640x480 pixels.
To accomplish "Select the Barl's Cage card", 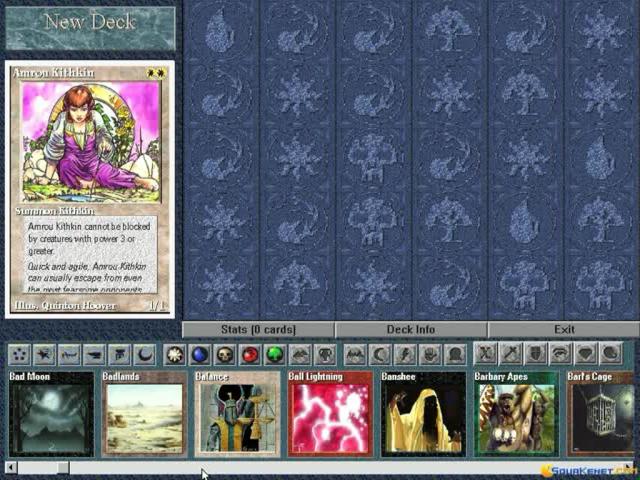I will pyautogui.click(x=600, y=414).
